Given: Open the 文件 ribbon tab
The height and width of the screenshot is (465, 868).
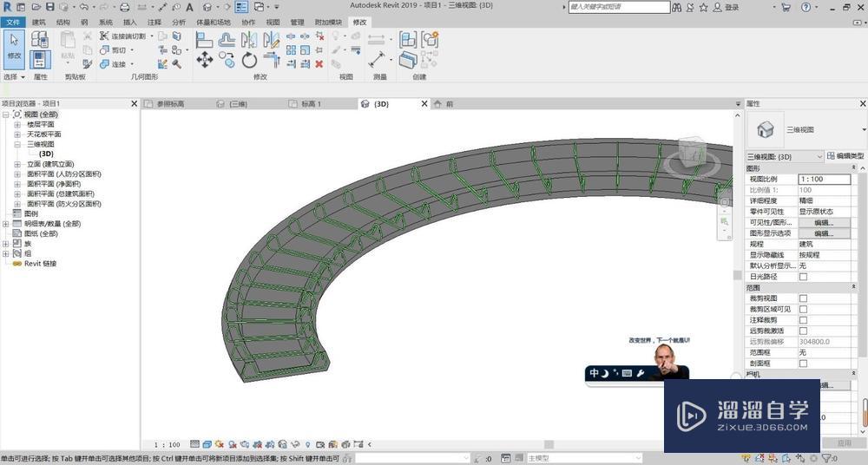Looking at the screenshot, I should (13, 23).
